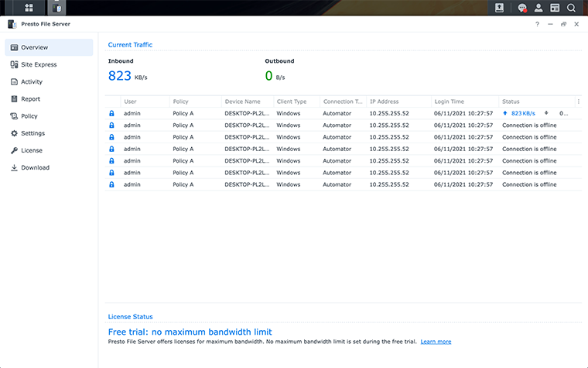Screen dimensions: 588x368
Task: Sort table by Login Time column
Action: coord(450,101)
